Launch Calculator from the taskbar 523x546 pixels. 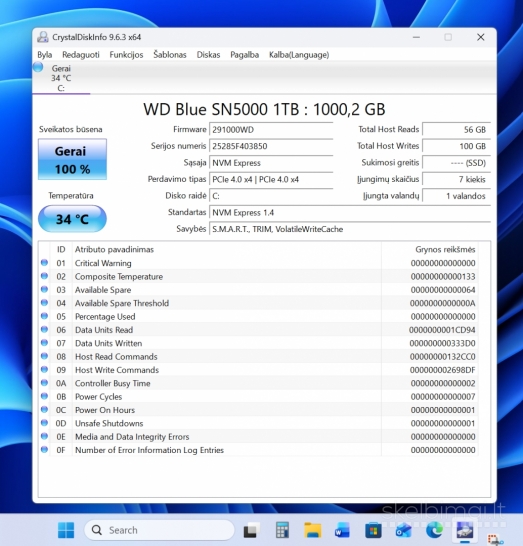point(282,530)
